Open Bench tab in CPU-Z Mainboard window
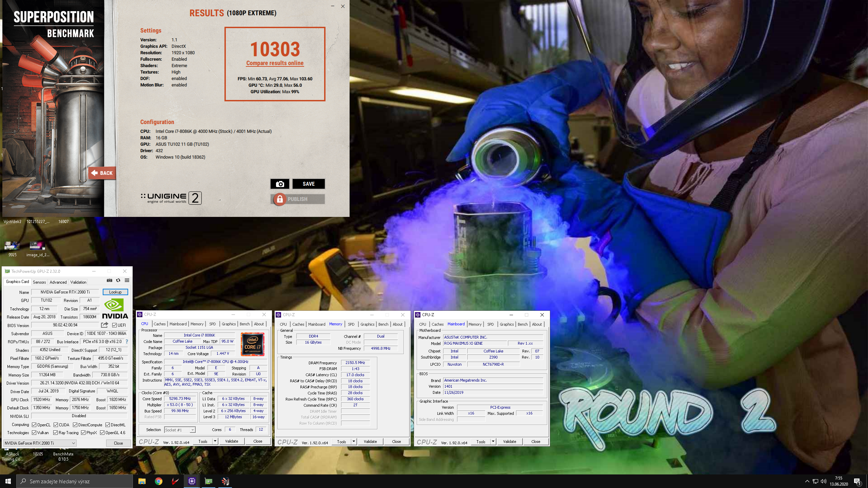 tap(522, 324)
